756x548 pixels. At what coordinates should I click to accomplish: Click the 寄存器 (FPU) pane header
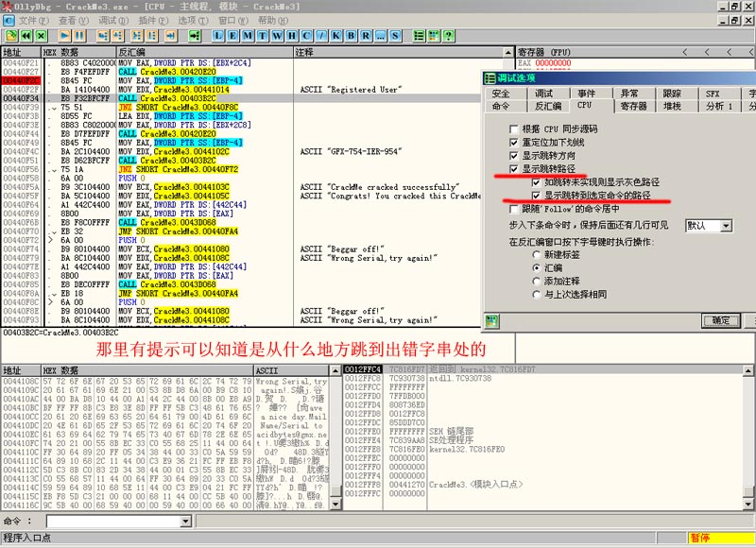635,52
